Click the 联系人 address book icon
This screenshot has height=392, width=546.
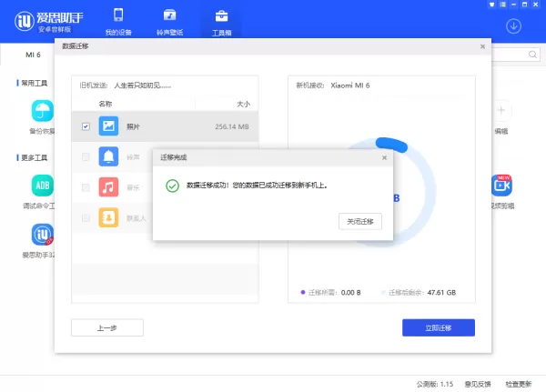(108, 217)
